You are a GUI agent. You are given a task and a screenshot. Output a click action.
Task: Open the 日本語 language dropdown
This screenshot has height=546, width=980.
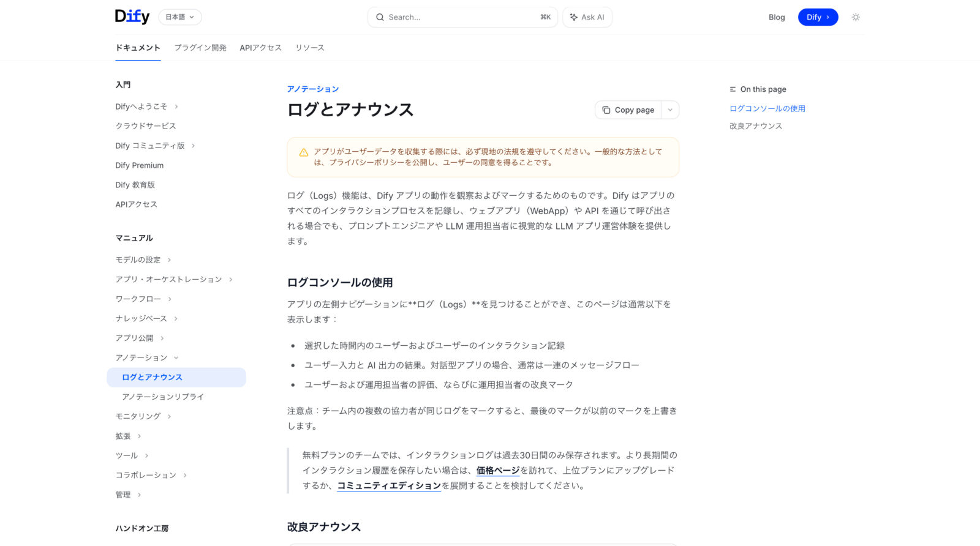pos(180,17)
